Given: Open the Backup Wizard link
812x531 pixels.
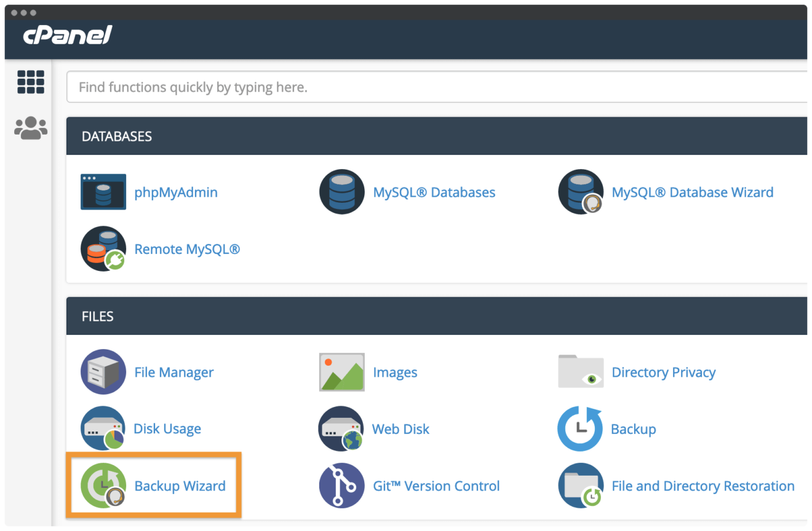Looking at the screenshot, I should [x=180, y=486].
